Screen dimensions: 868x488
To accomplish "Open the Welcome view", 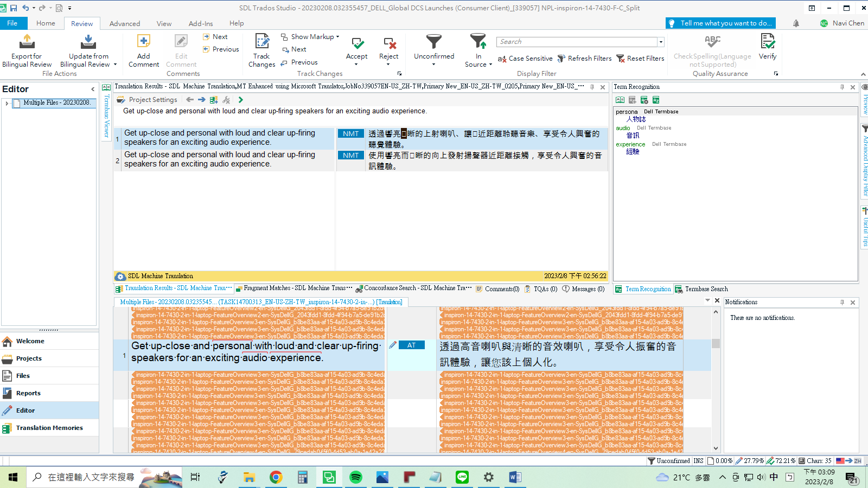I will point(49,341).
